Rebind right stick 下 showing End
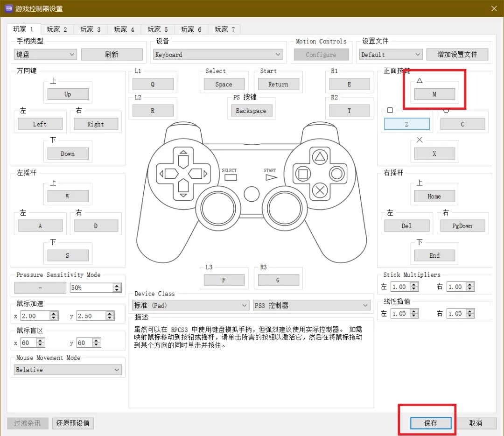504x436 pixels. [x=434, y=255]
